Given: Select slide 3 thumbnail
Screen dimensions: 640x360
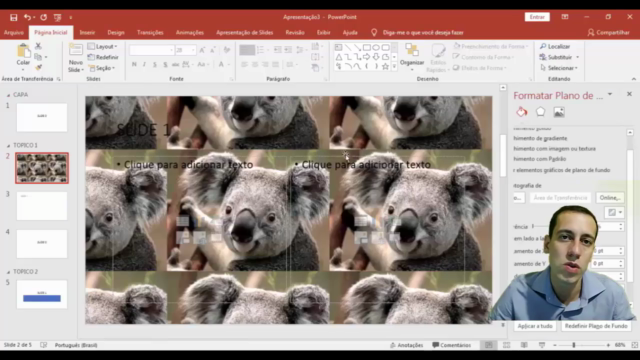Looking at the screenshot, I should (x=42, y=206).
